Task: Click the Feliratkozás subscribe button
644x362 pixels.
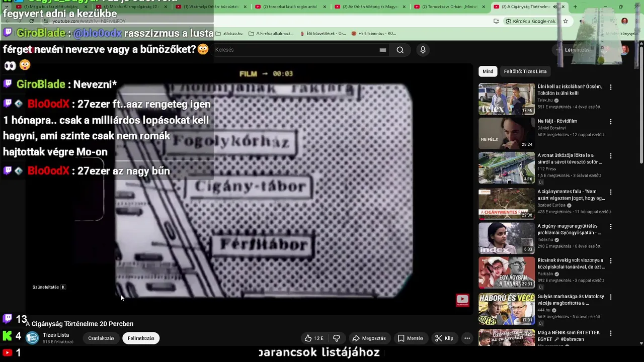Action: (x=141, y=338)
